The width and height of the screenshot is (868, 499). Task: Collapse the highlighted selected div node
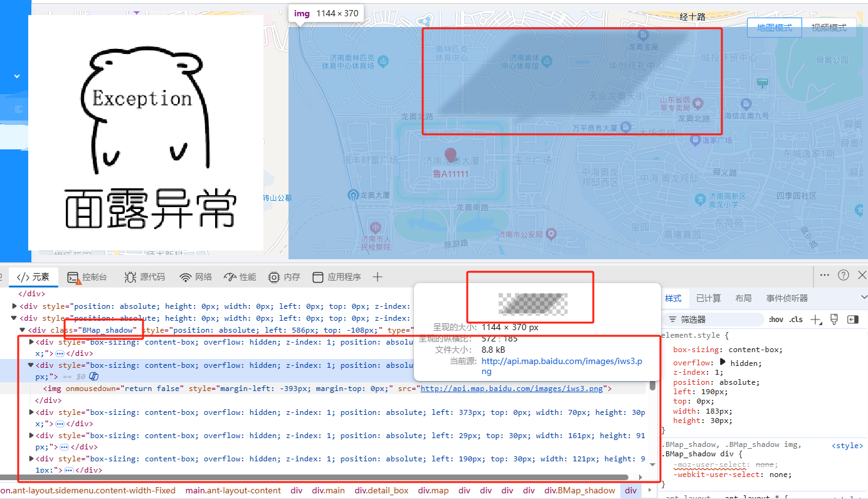(31, 365)
